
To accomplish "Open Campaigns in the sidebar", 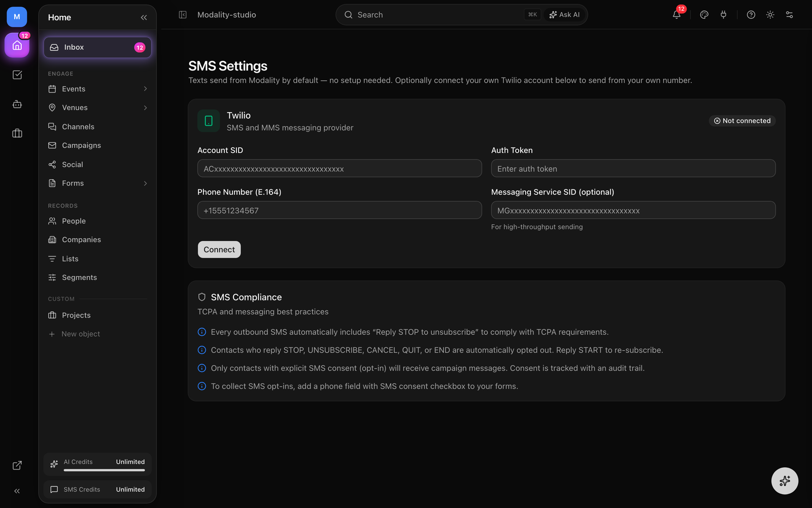I will click(x=97, y=145).
